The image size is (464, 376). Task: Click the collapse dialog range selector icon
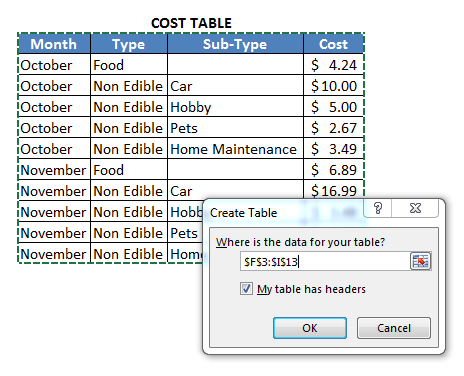(420, 261)
